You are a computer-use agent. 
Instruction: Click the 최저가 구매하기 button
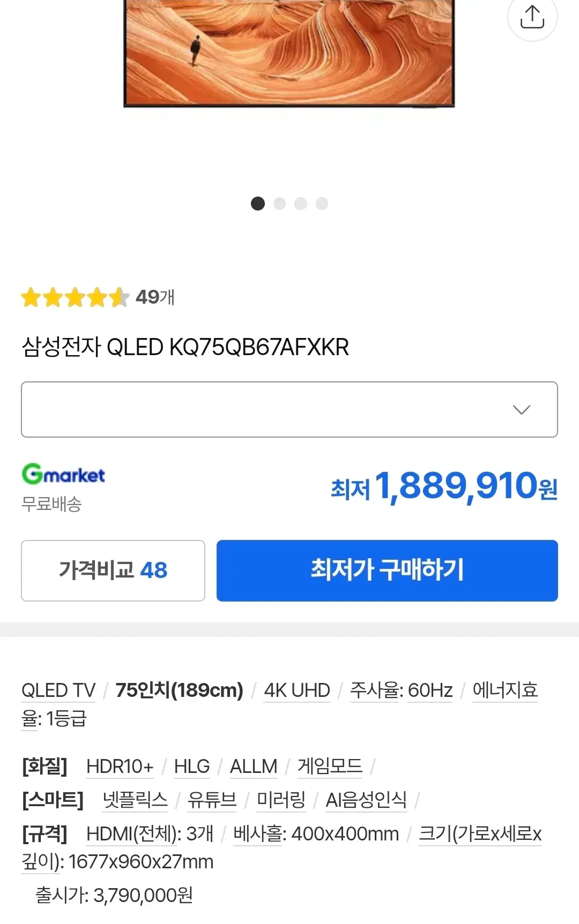[x=387, y=570]
